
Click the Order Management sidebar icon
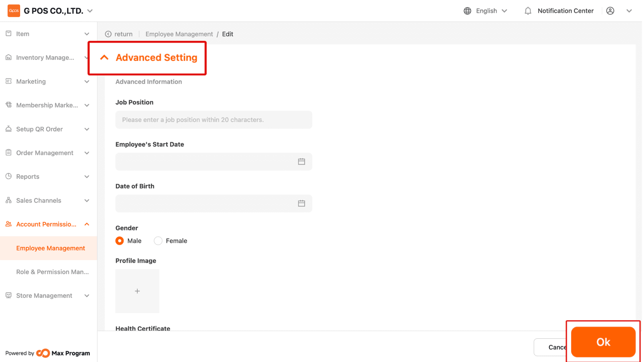click(x=9, y=153)
